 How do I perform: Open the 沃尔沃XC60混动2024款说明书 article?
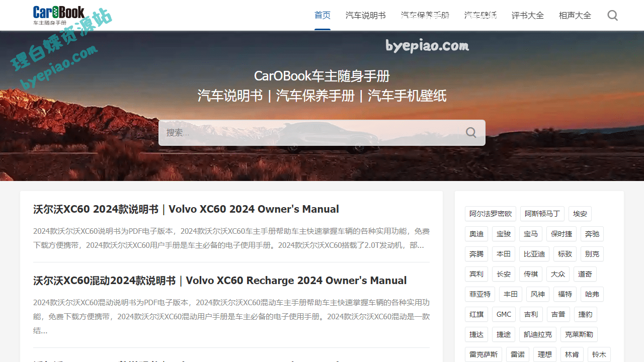(220, 281)
